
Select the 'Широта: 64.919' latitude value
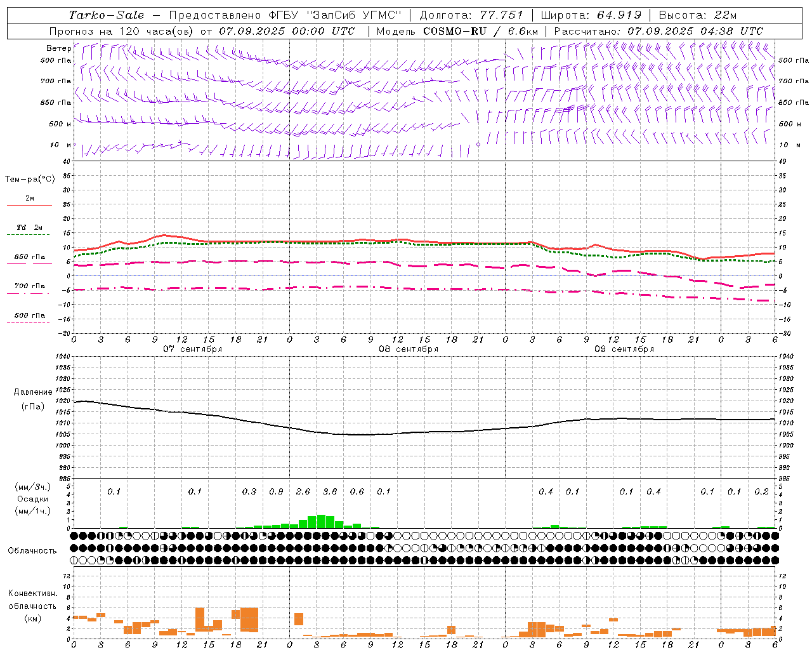(x=591, y=15)
